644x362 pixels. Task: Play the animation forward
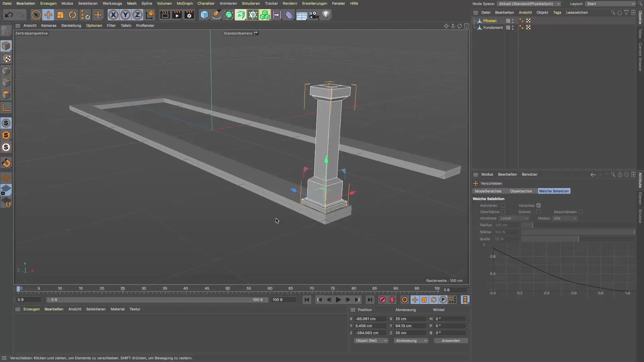click(x=338, y=300)
